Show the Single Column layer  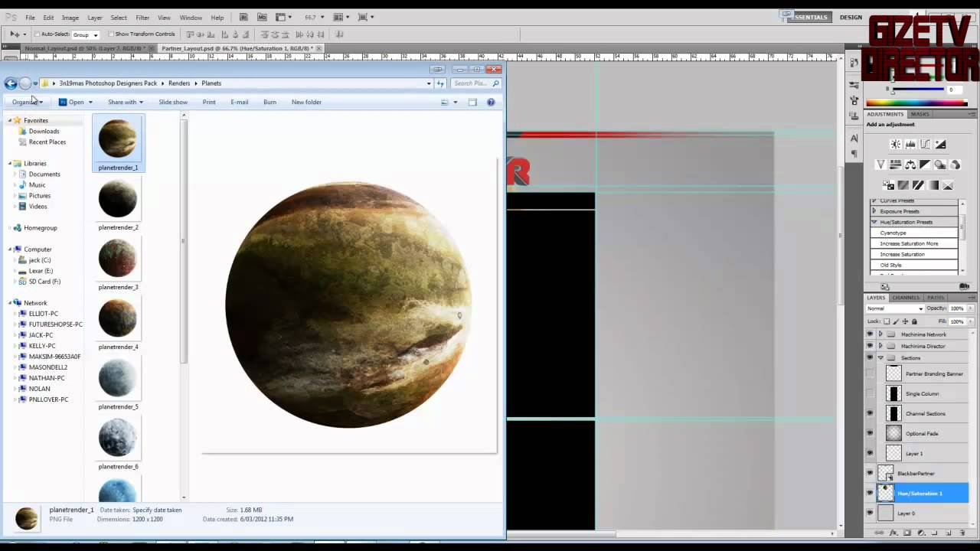870,393
